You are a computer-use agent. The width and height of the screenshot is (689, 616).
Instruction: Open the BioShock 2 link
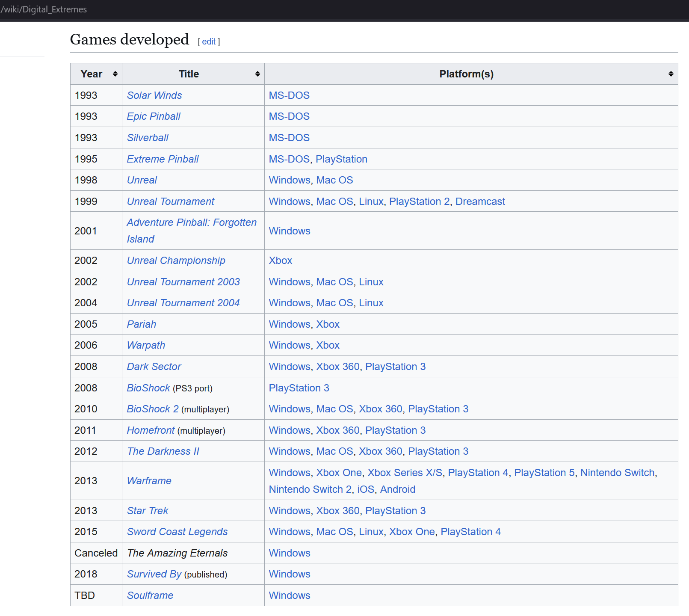153,409
